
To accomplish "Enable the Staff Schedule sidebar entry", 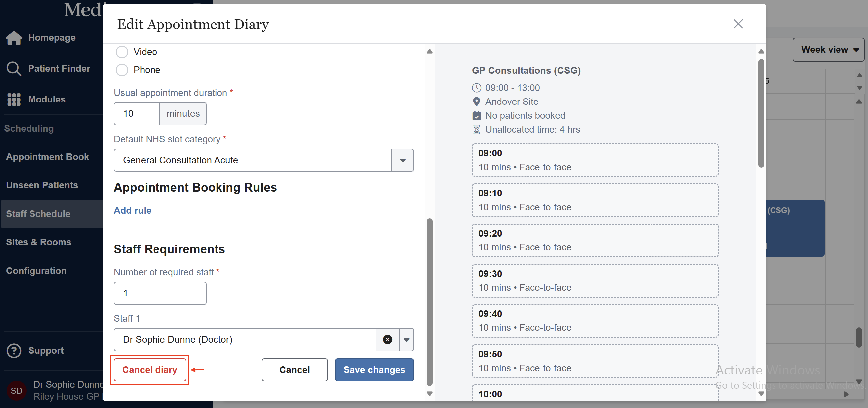I will click(x=38, y=213).
